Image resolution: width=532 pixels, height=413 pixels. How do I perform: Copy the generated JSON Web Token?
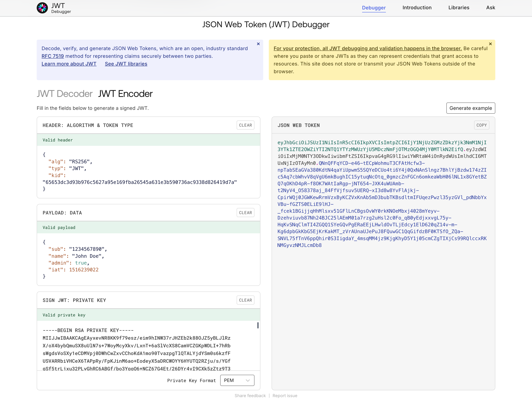tap(481, 125)
